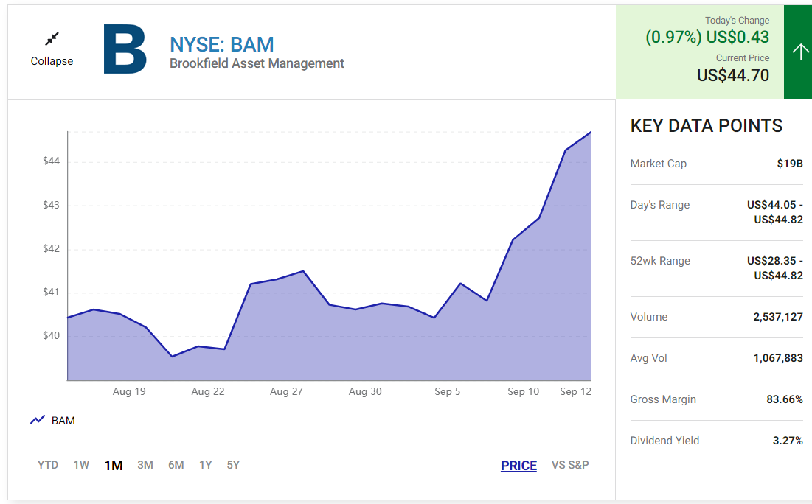Screen dimensions: 812x504
Task: Select the 6M time range
Action: pos(176,465)
